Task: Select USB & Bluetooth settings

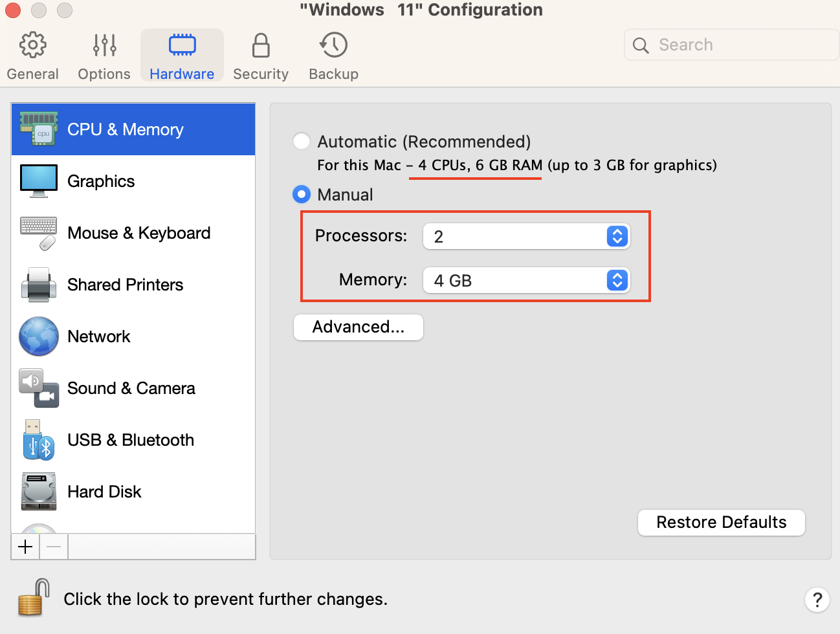Action: [x=131, y=440]
